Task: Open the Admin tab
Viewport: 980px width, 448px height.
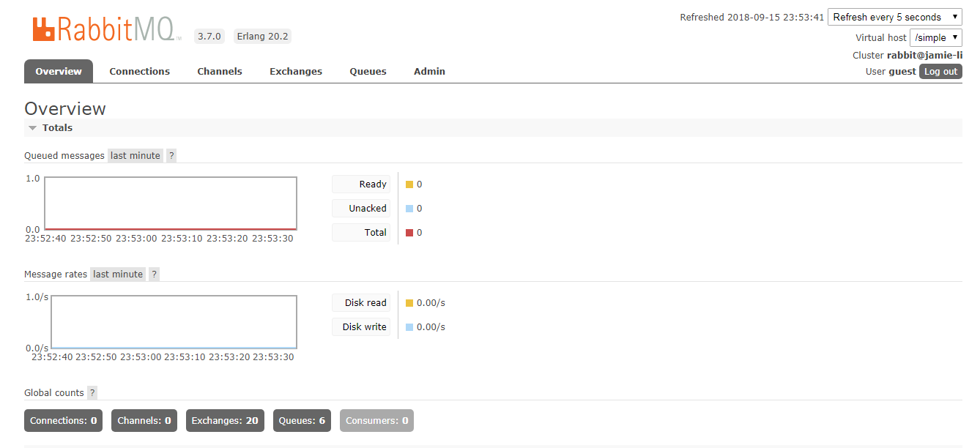Action: (429, 71)
